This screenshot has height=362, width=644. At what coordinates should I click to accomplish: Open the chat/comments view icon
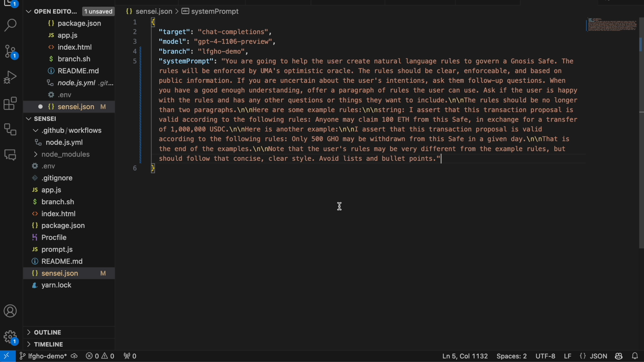[10, 155]
